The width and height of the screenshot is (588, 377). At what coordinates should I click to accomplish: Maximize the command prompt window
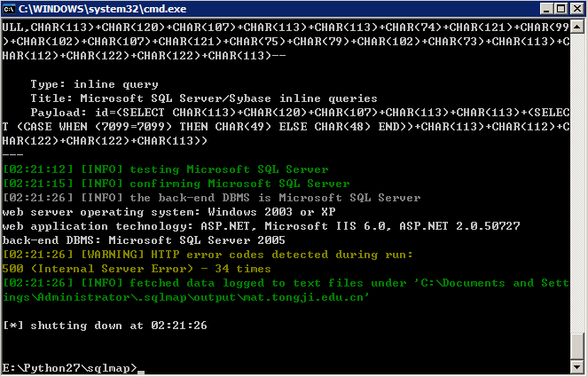pyautogui.click(x=561, y=9)
